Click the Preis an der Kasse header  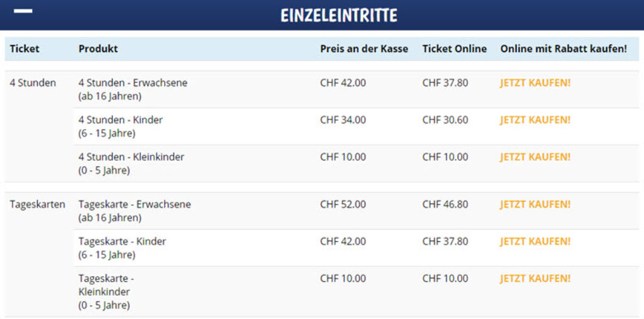(364, 49)
